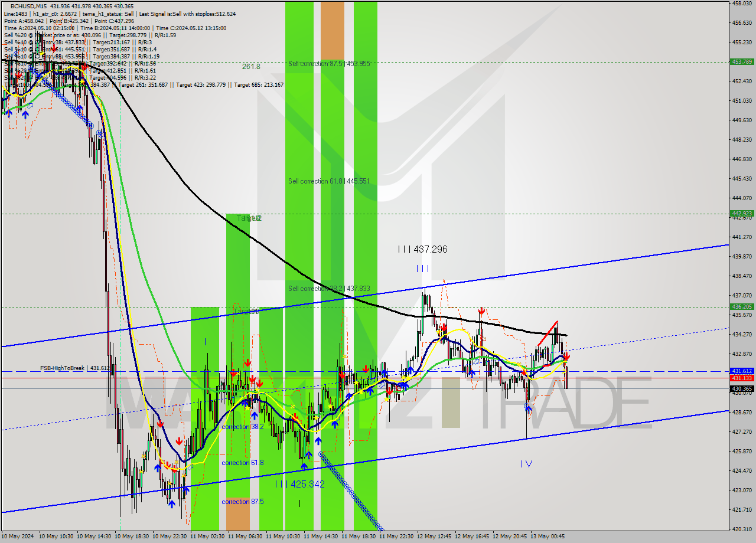
Task: Click the '10 May 2024' time label
Action: pyautogui.click(x=18, y=537)
